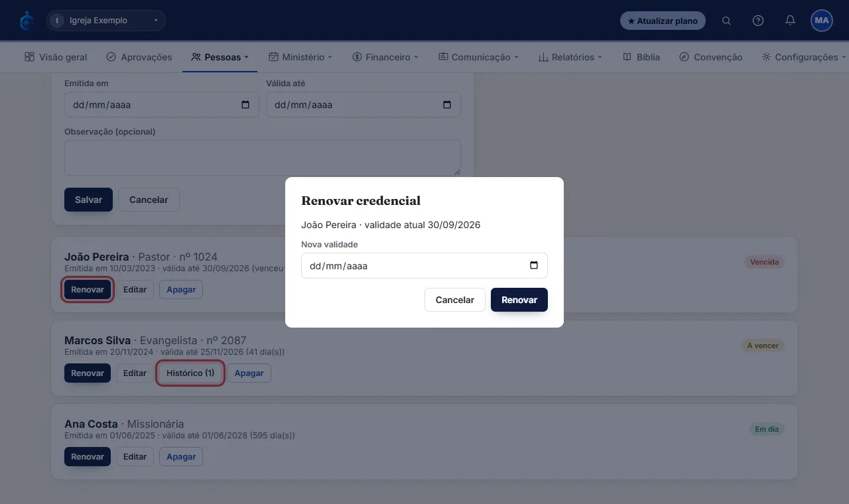Click the Válida até date field
Screen dimensions: 849x504
tap(363, 105)
